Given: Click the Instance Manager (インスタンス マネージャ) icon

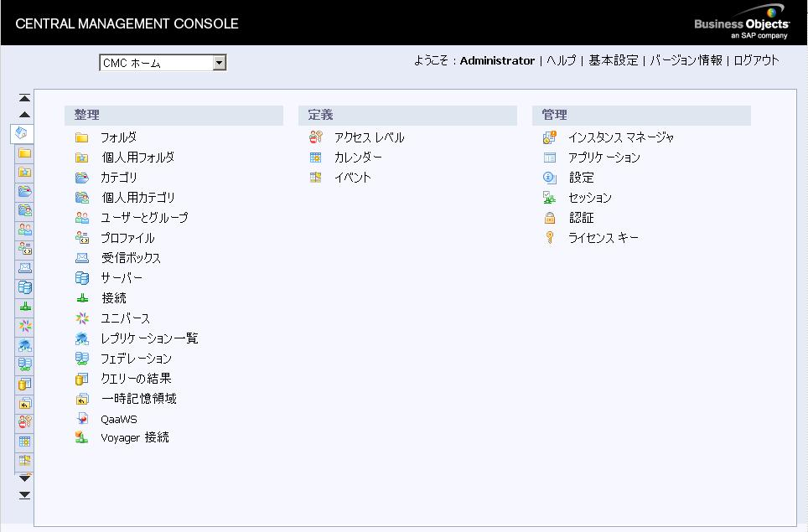Looking at the screenshot, I should coord(549,137).
